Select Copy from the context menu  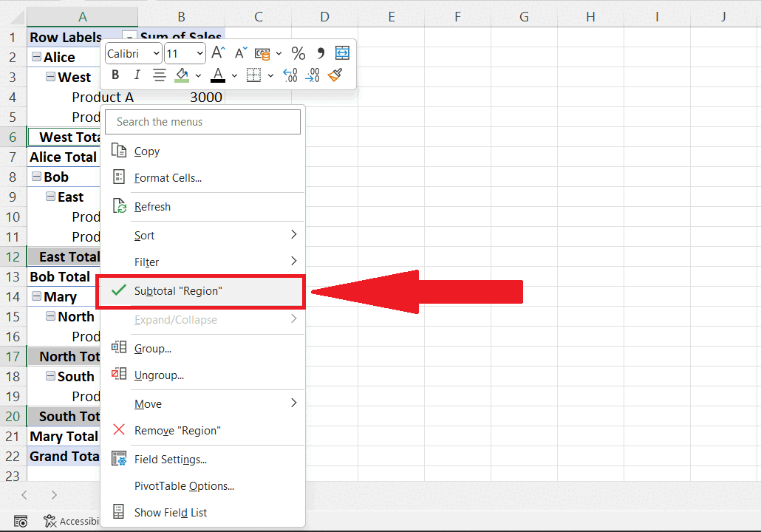tap(146, 151)
